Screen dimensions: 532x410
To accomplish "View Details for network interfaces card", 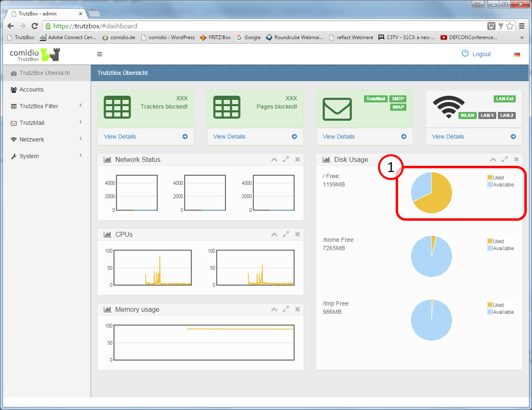I will click(x=474, y=137).
